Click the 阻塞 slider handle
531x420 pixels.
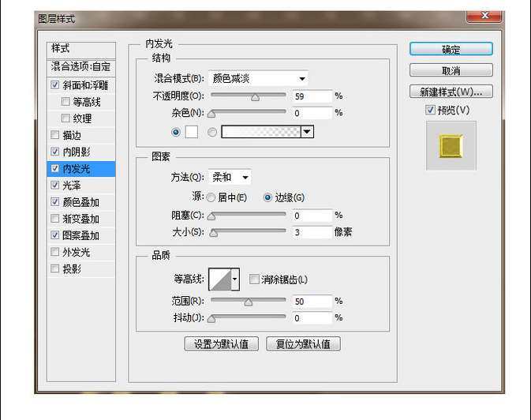pos(211,216)
